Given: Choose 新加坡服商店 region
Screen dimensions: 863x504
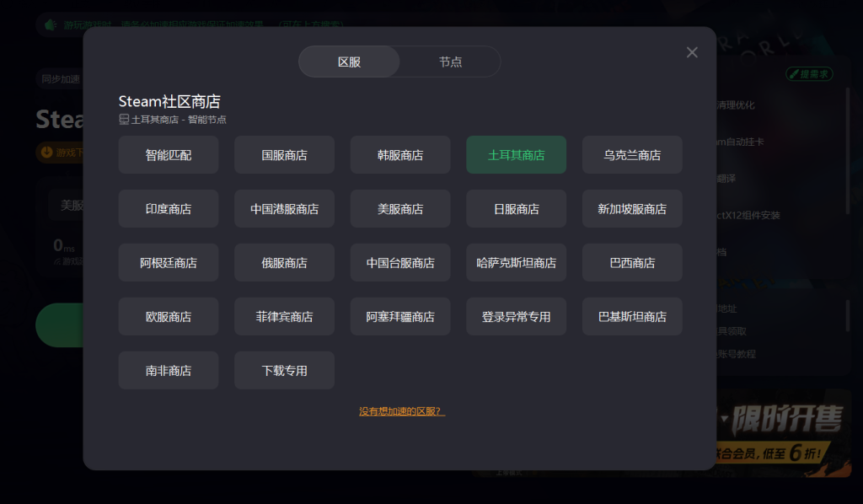Looking at the screenshot, I should (x=632, y=209).
